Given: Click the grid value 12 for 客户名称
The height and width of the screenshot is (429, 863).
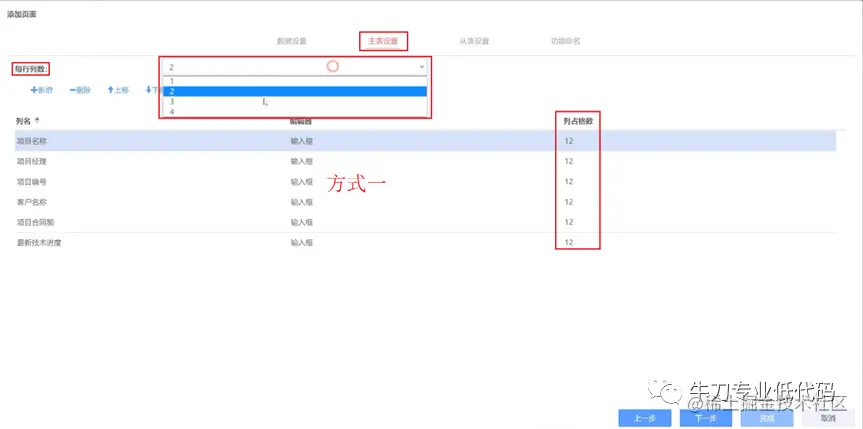Looking at the screenshot, I should [x=569, y=202].
